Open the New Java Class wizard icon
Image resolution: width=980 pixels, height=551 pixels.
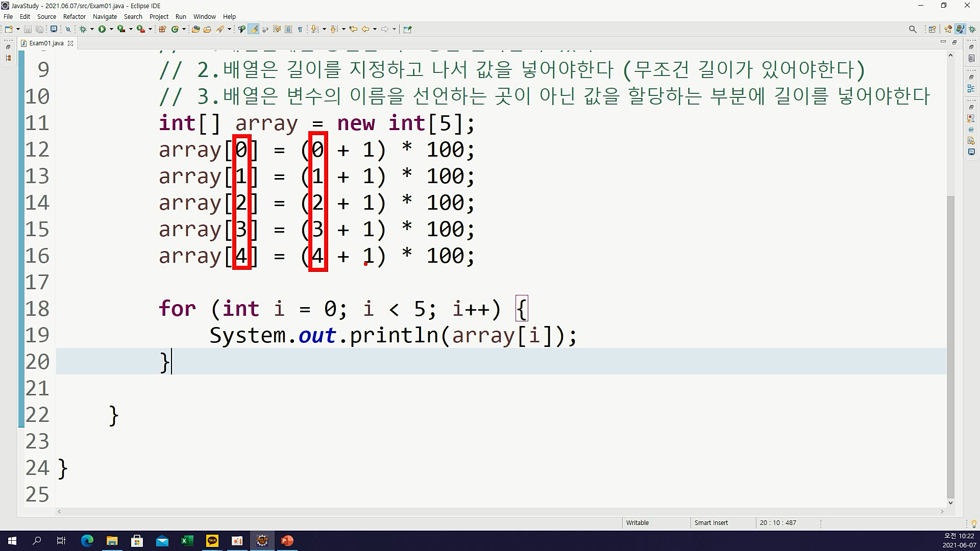175,29
